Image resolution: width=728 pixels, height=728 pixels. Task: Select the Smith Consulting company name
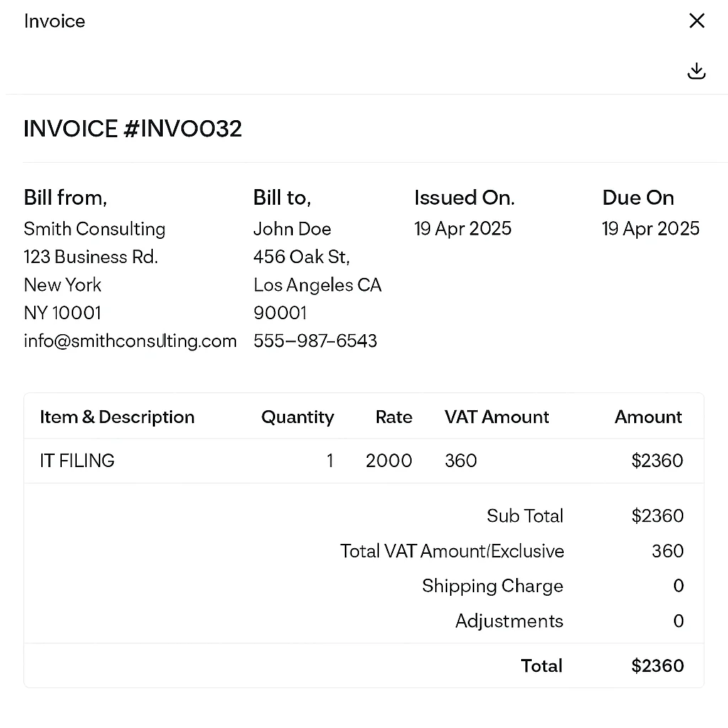95,229
